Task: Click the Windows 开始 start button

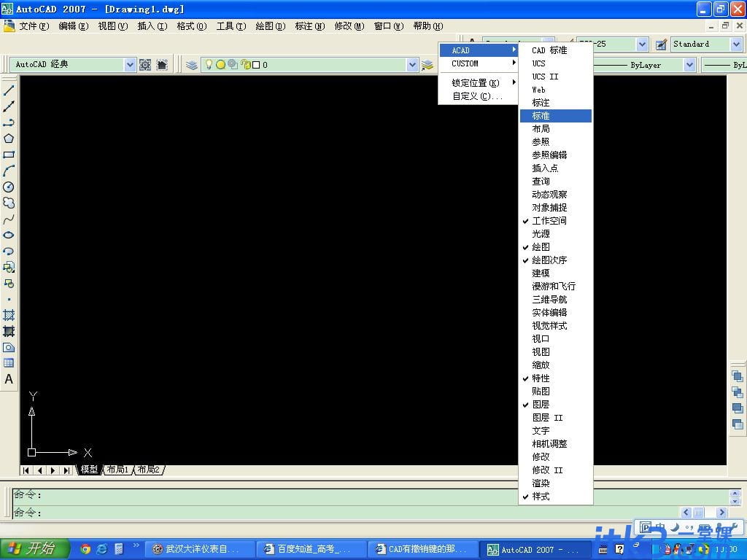Action: click(34, 549)
